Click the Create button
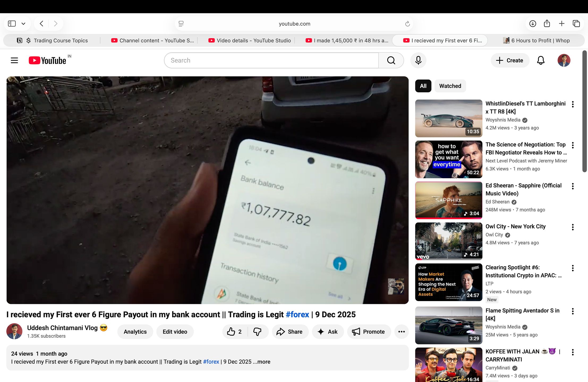 [x=510, y=60]
